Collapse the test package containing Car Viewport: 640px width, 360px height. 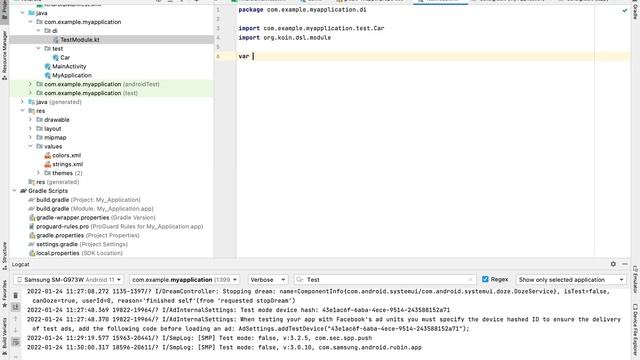pyautogui.click(x=38, y=49)
